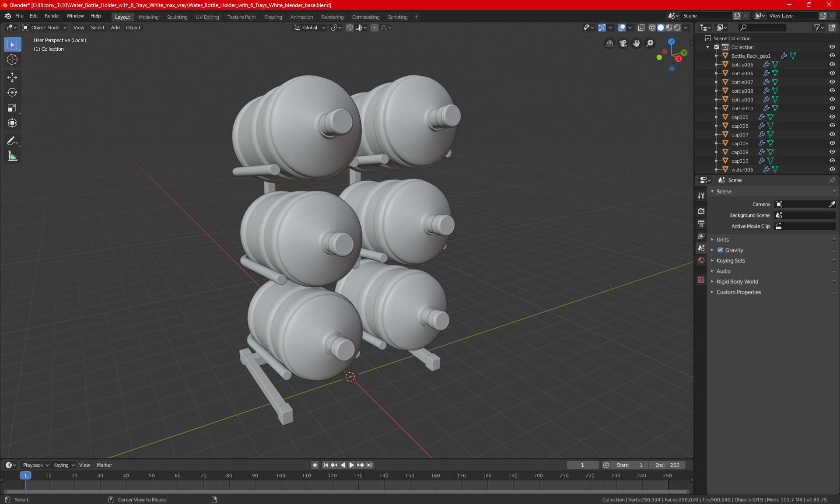Open the Global transform orientation dropdown
Viewport: 840px width, 504px height.
[x=310, y=28]
